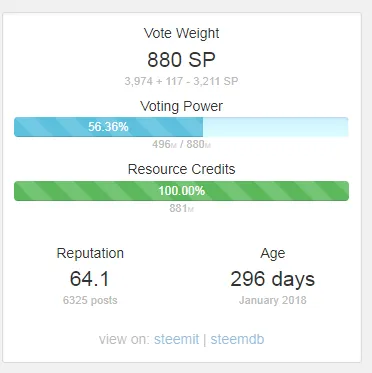Click the 881M resource credits amount
The width and height of the screenshot is (372, 373).
[x=181, y=208]
